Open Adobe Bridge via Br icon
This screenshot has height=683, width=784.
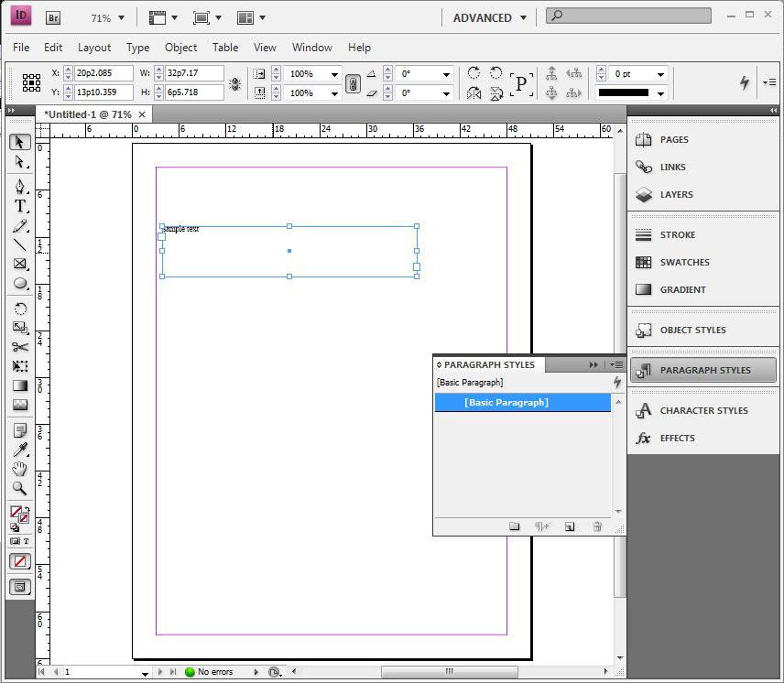point(53,18)
